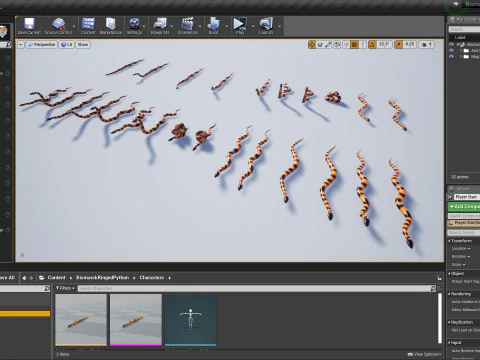Toggle grid snapping in viewport toolbar

355,44
